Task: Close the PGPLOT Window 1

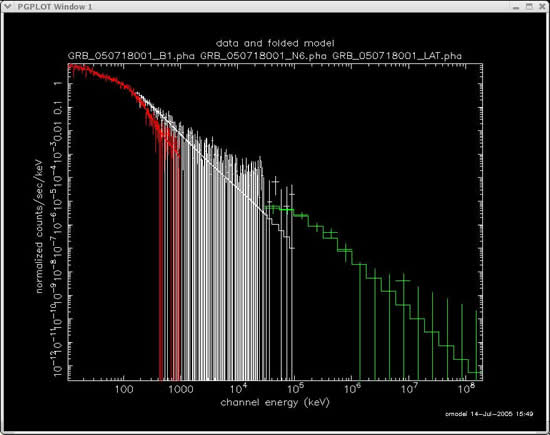Action: 542,6
